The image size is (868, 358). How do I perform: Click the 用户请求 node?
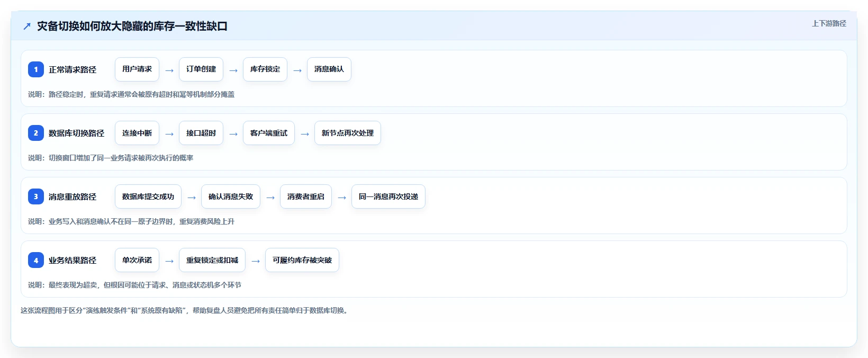point(137,69)
